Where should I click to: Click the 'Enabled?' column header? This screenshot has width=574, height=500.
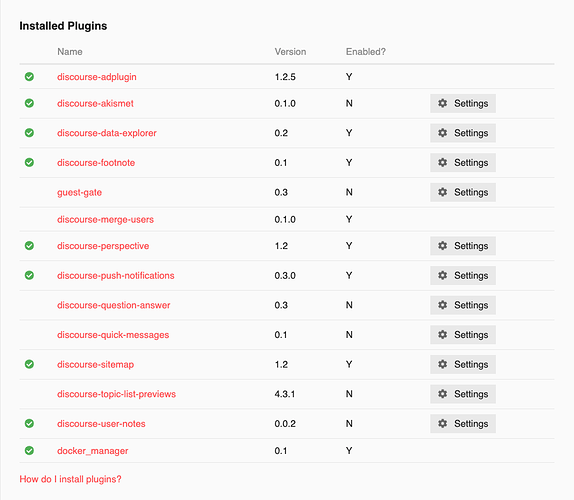point(366,52)
